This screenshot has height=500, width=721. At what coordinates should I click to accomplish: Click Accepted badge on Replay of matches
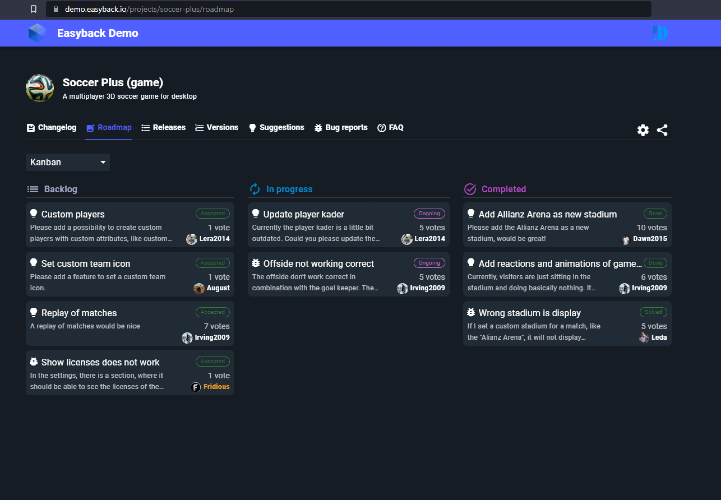coord(213,312)
